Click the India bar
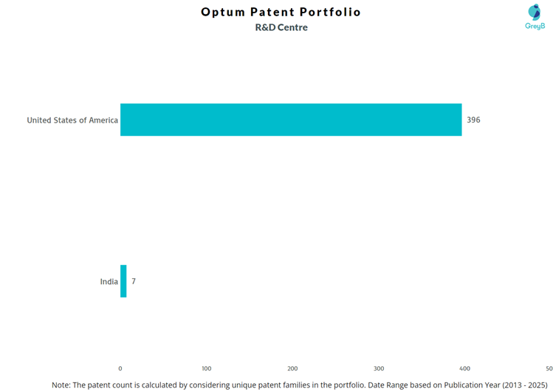This screenshot has width=553, height=392. pos(123,281)
